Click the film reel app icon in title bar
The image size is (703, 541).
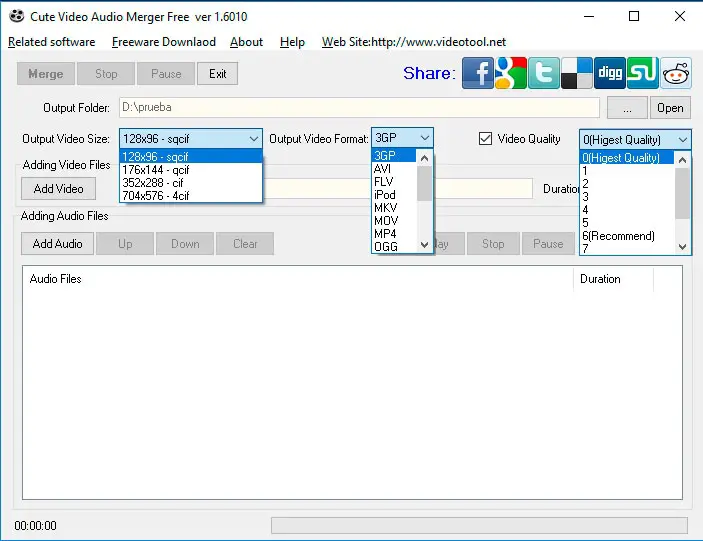click(17, 16)
